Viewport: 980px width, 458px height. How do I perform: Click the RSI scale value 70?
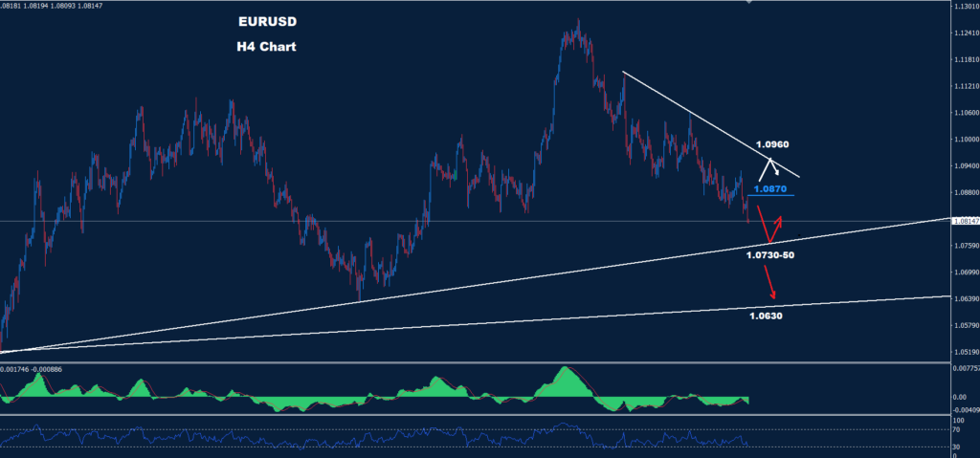(x=957, y=430)
